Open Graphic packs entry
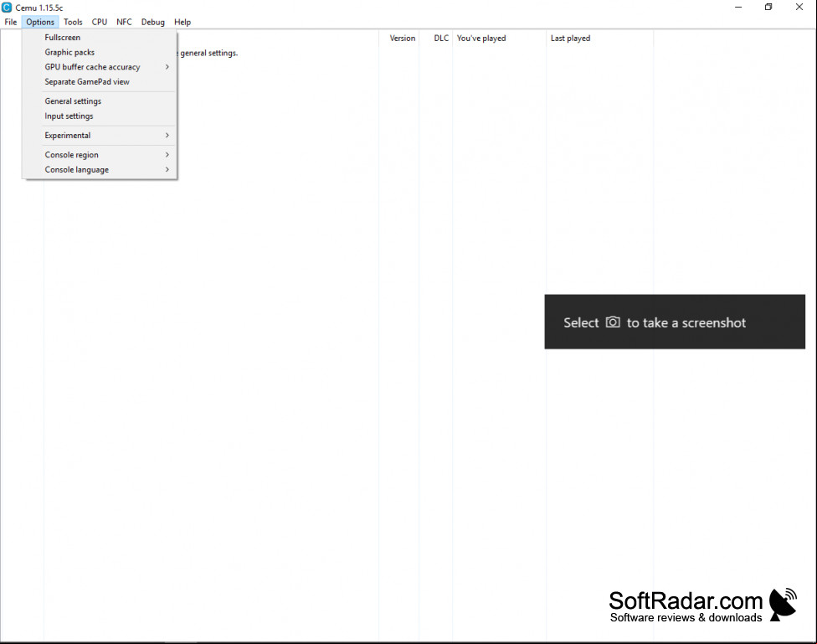The image size is (817, 644). click(x=100, y=52)
